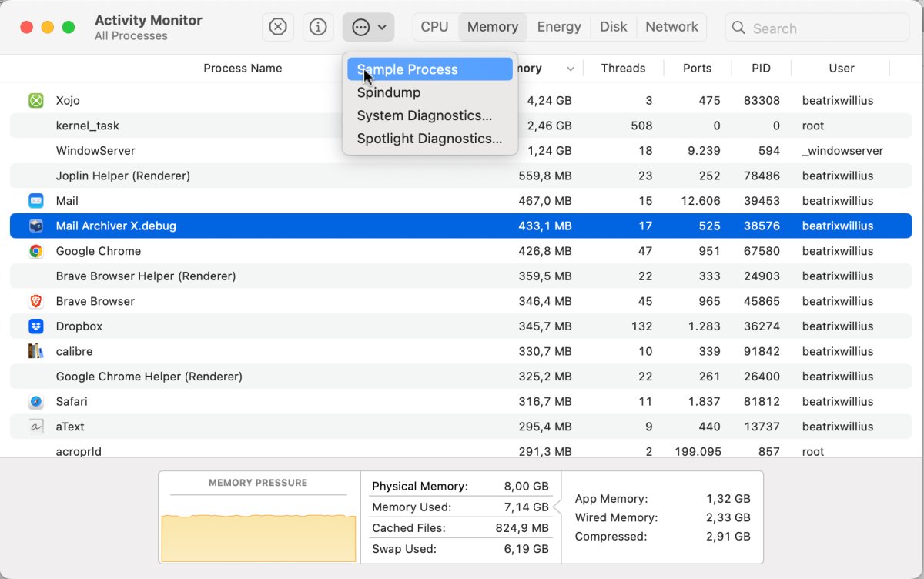Screen dimensions: 924x579
Task: Click the Safari app icon
Action: (35, 401)
